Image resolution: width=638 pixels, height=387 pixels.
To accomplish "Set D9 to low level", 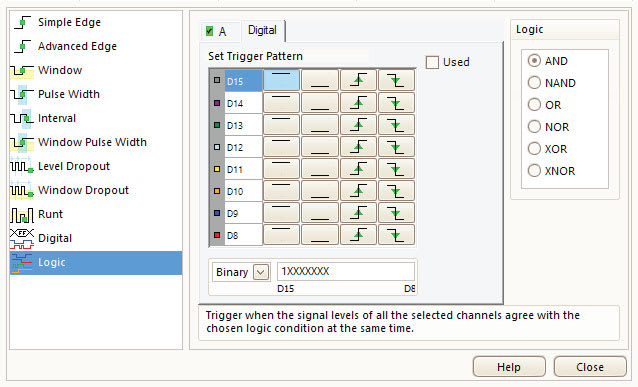I will [x=320, y=212].
